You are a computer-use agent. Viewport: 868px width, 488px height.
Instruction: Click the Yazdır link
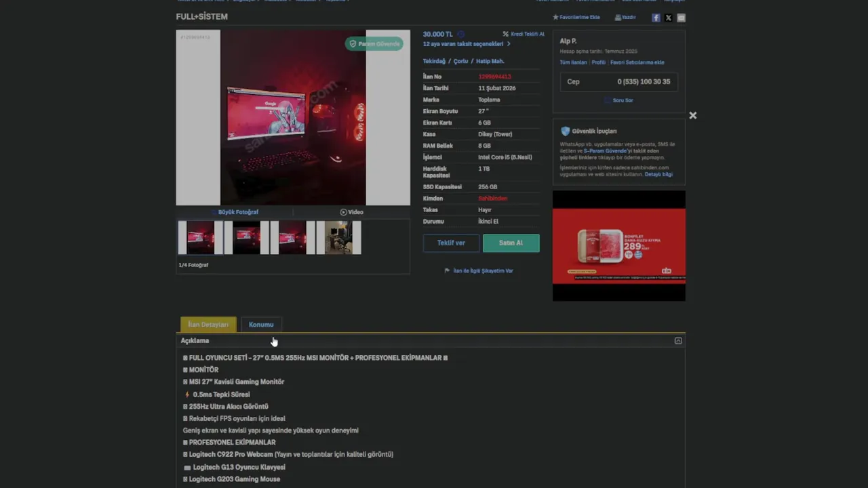(x=629, y=18)
